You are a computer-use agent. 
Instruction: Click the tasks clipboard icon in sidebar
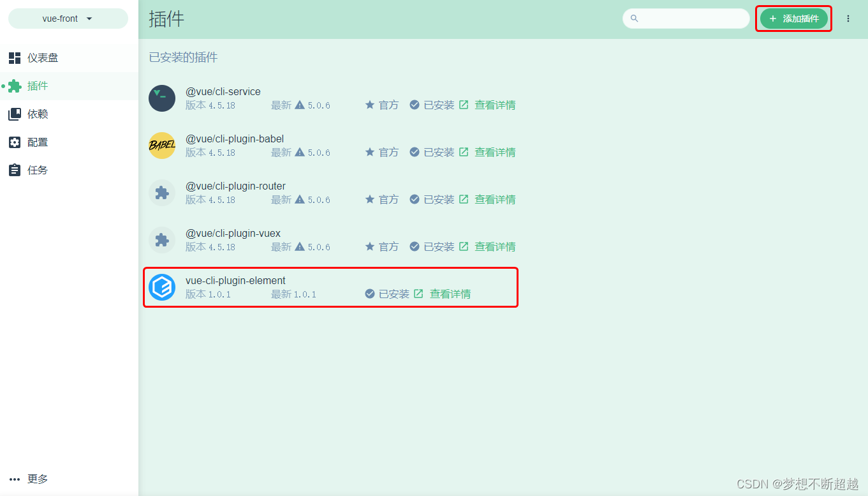click(15, 170)
